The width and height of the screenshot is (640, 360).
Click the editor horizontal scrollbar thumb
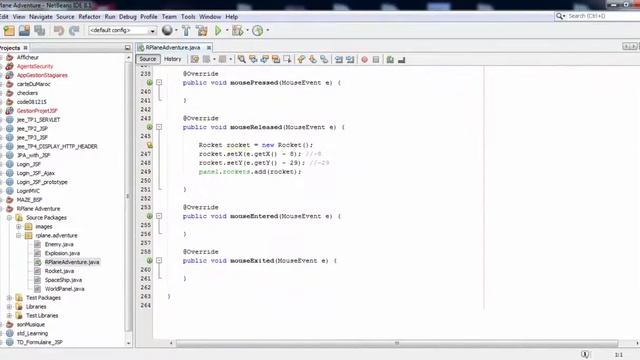pyautogui.click(x=396, y=343)
